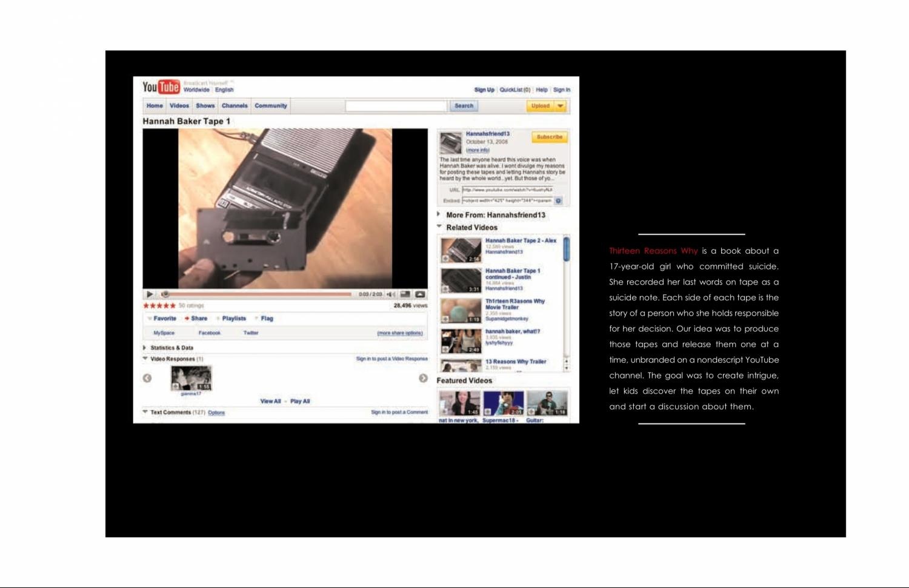909x588 pixels.
Task: Open the featured Guitar video thumbnail
Action: click(x=547, y=403)
